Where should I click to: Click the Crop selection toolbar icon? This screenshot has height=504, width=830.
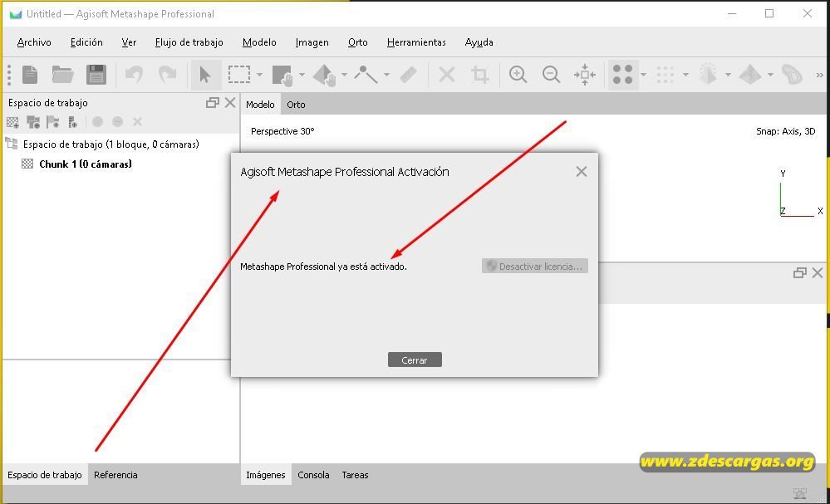[479, 75]
